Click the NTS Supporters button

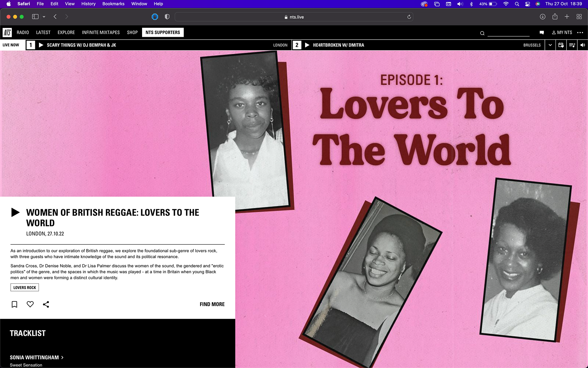point(163,33)
